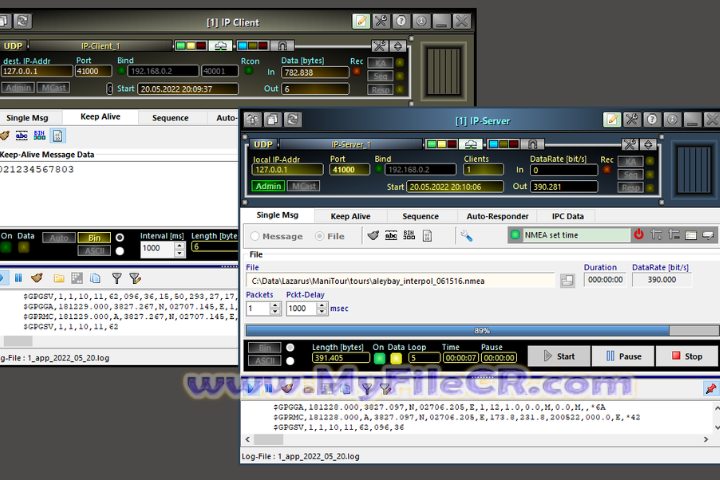720x480 pixels.
Task: Adjust the Pckt-Delay stepper arrows
Action: tap(322, 308)
